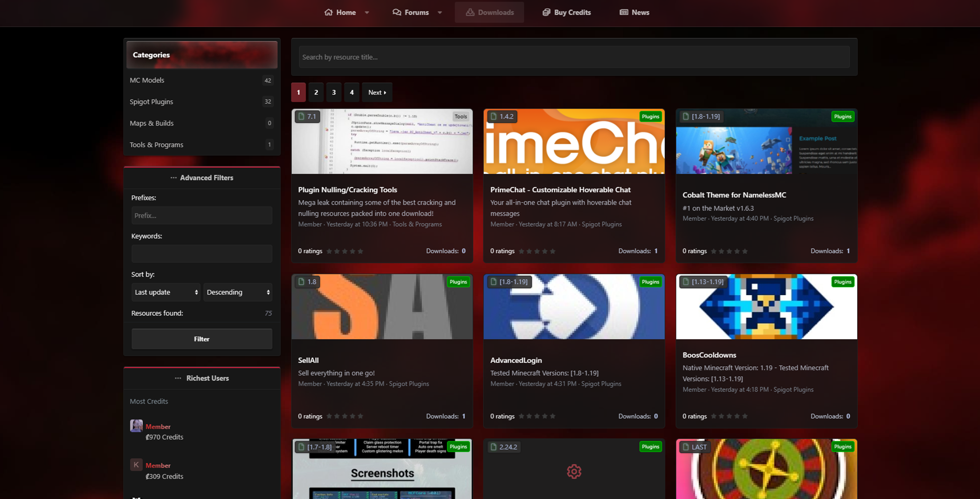This screenshot has width=980, height=499.
Task: Open the Forums chat bubble icon
Action: tap(397, 12)
